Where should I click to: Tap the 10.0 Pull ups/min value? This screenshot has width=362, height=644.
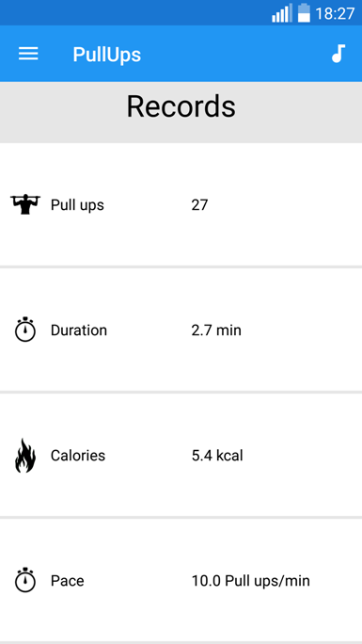[250, 581]
